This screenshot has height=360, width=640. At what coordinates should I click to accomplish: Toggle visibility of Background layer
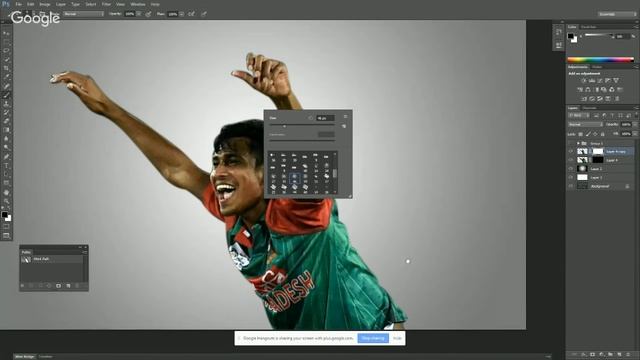(571, 186)
